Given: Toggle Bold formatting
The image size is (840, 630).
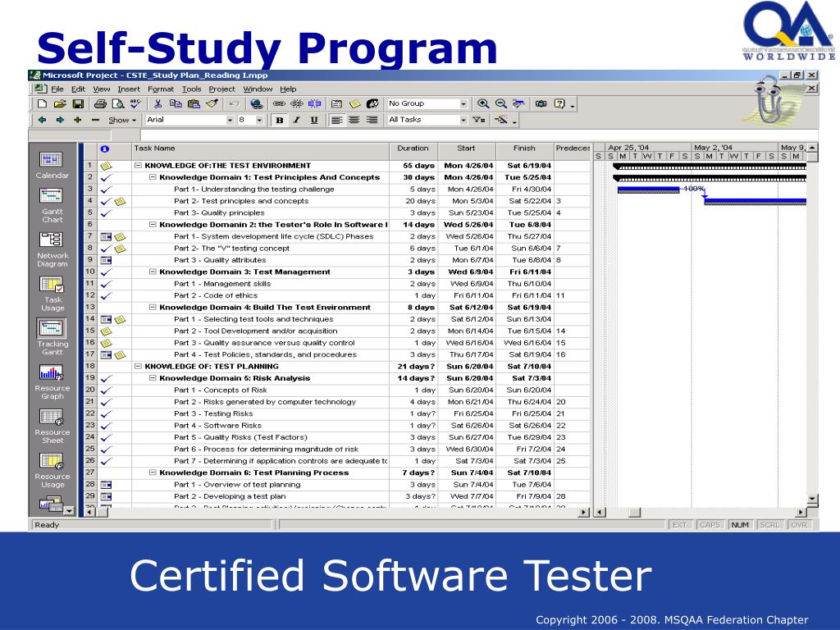Looking at the screenshot, I should [x=279, y=120].
